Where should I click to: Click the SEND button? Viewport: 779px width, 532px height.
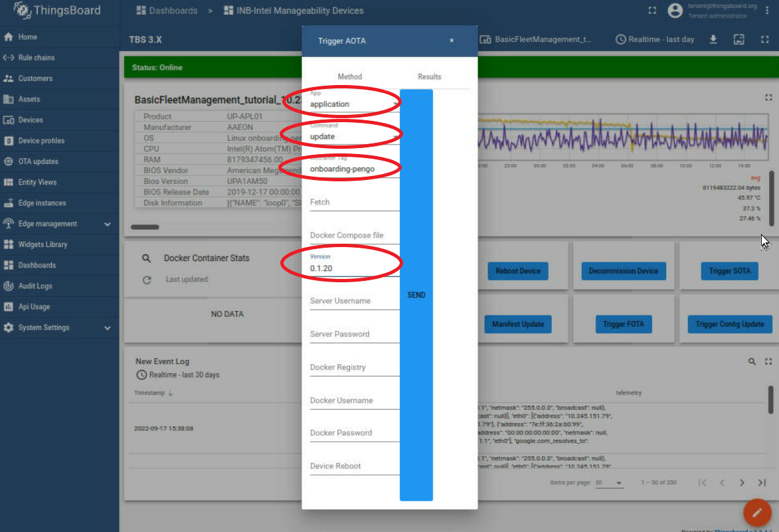(x=416, y=295)
